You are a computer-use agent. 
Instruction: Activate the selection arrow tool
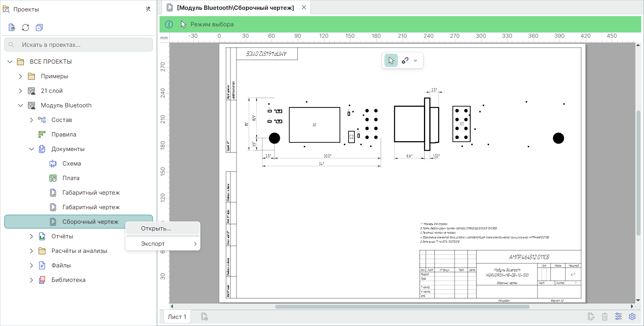point(391,61)
